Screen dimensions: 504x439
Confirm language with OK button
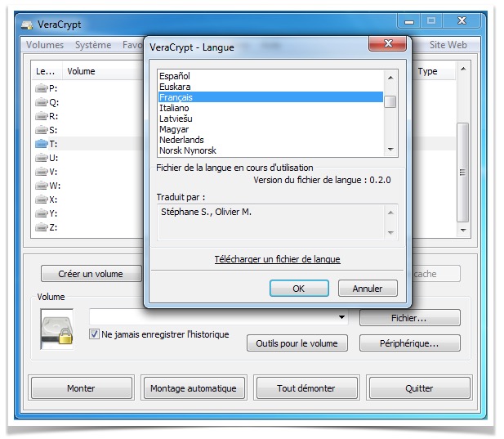(298, 289)
